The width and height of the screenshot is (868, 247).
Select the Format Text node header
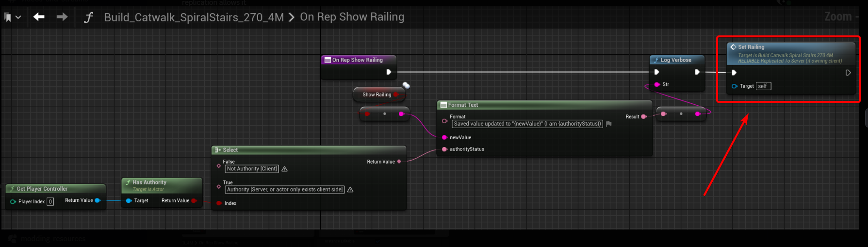click(x=544, y=105)
